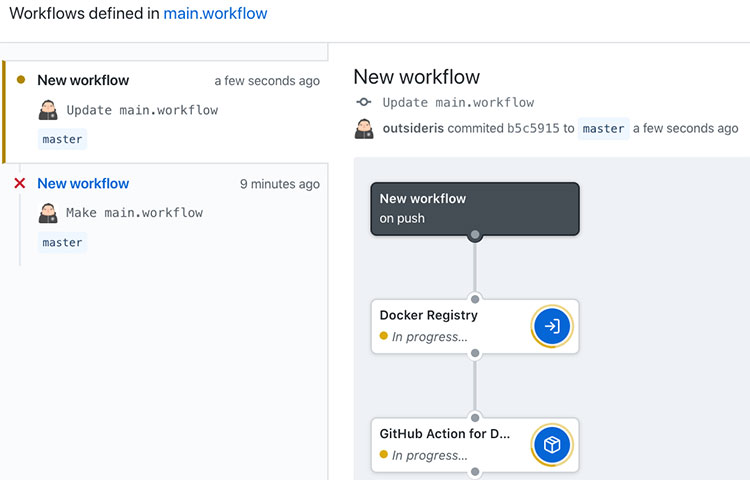Click master branch tag under Make main.workflow
Screen dimensions: 750x480
tap(62, 242)
